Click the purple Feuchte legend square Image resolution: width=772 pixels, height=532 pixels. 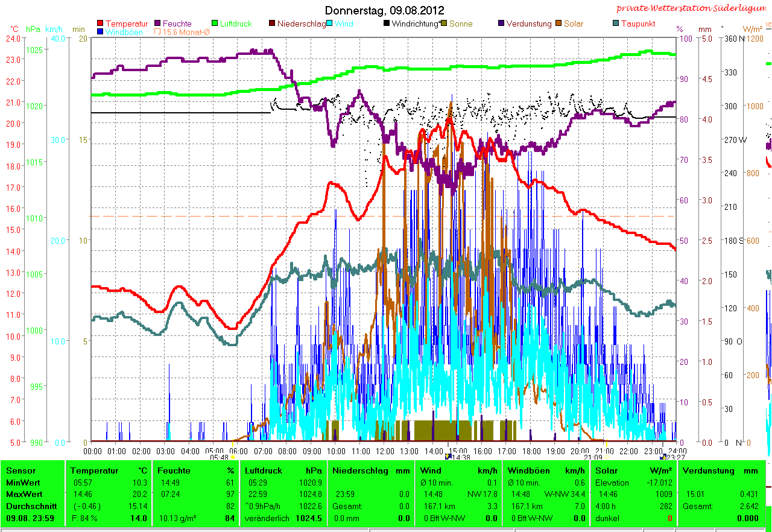(x=158, y=24)
